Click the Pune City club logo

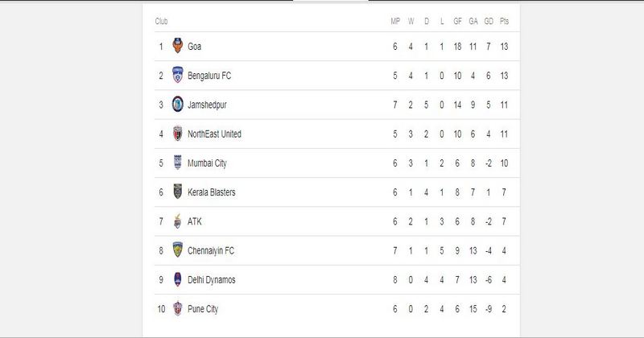(177, 308)
